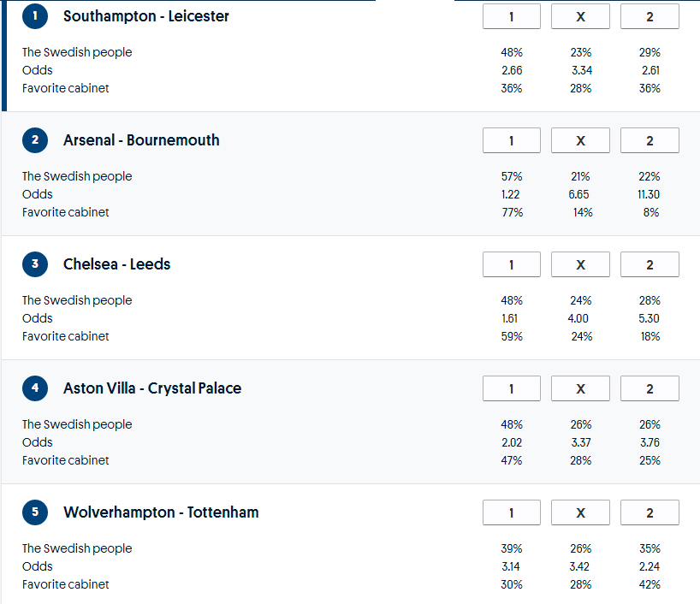
Task: Pick draw X for Arsenal - Bournemouth
Action: 580,140
